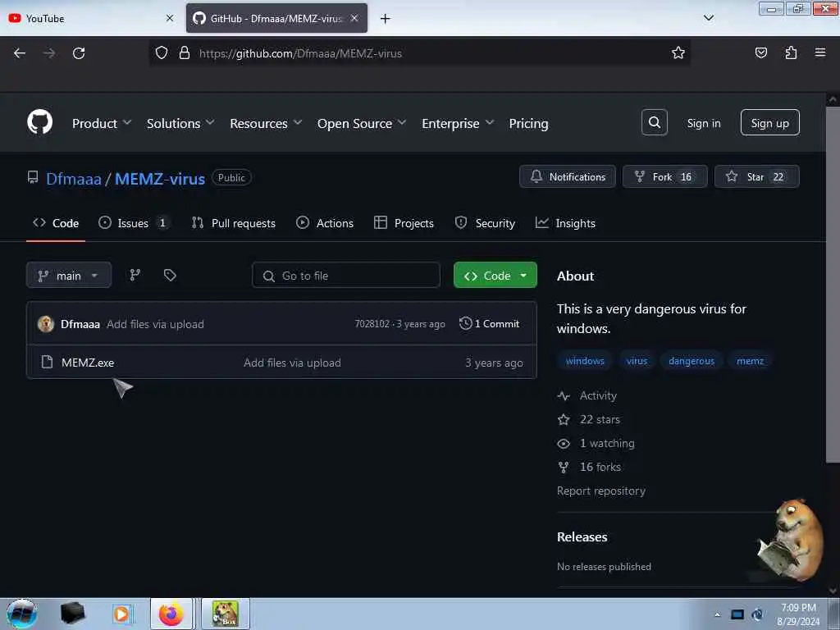This screenshot has width=840, height=630.
Task: Click Firefox icon in the taskbar
Action: click(171, 614)
